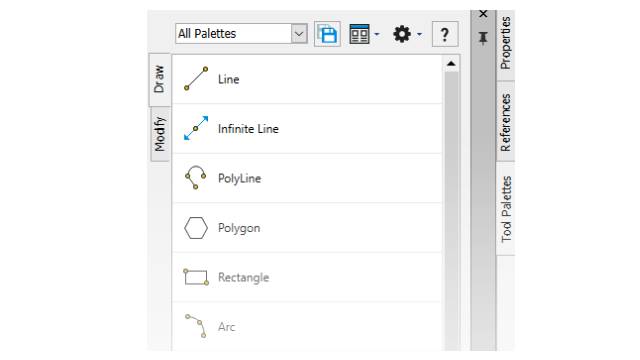Open the help question mark button
This screenshot has width=640, height=360.
(445, 34)
